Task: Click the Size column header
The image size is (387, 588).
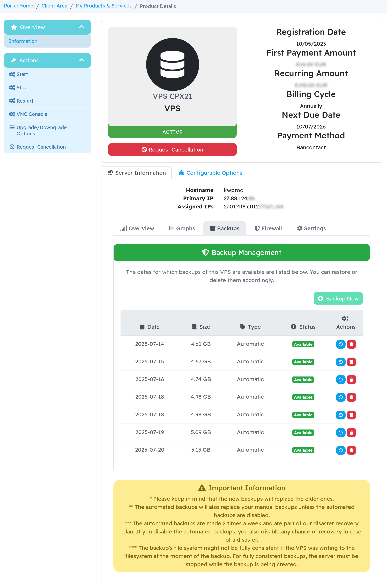Action: pos(201,327)
